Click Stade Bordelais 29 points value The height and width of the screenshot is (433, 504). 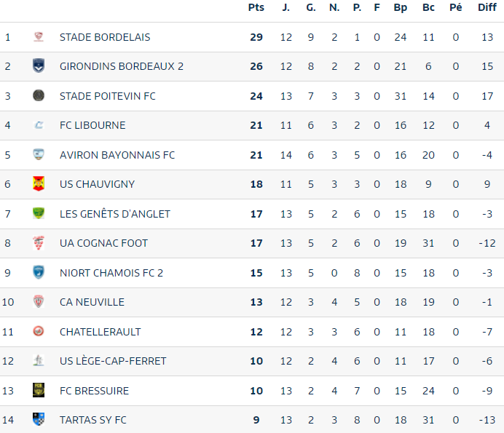256,37
